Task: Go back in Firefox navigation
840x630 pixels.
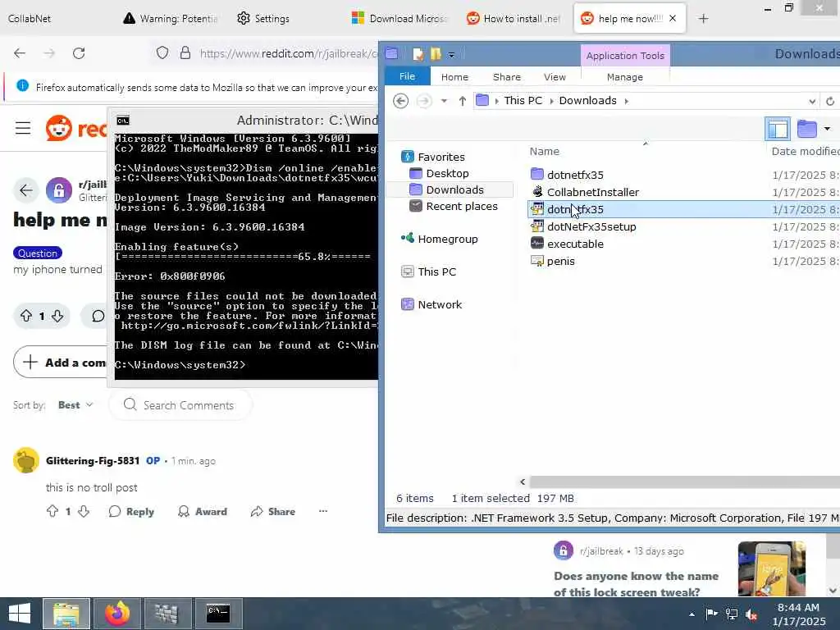Action: [20, 53]
